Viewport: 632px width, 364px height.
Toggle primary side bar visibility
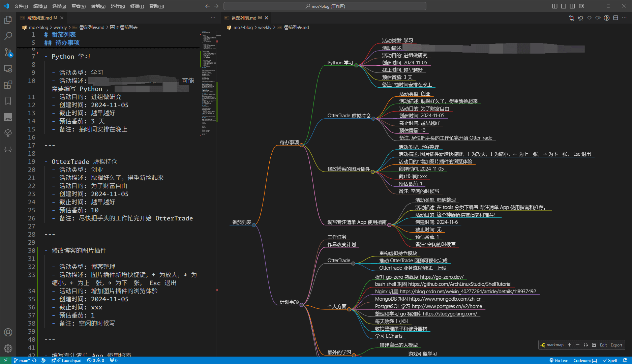pyautogui.click(x=555, y=6)
